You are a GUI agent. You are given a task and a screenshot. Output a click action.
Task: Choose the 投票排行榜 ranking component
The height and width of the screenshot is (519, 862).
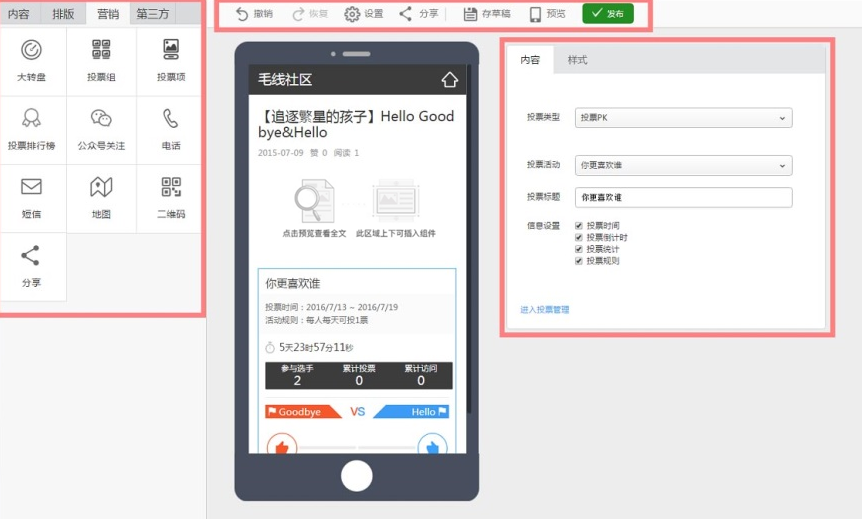[32, 129]
